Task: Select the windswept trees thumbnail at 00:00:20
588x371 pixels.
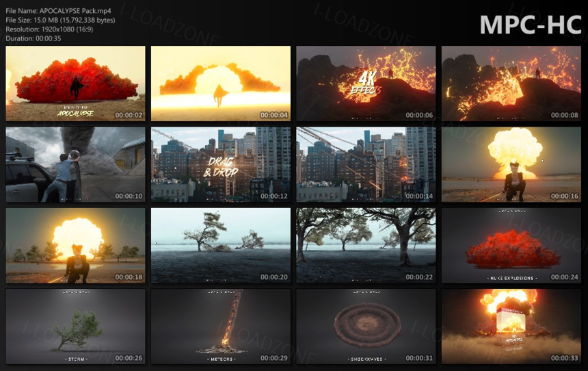Action: pos(220,246)
